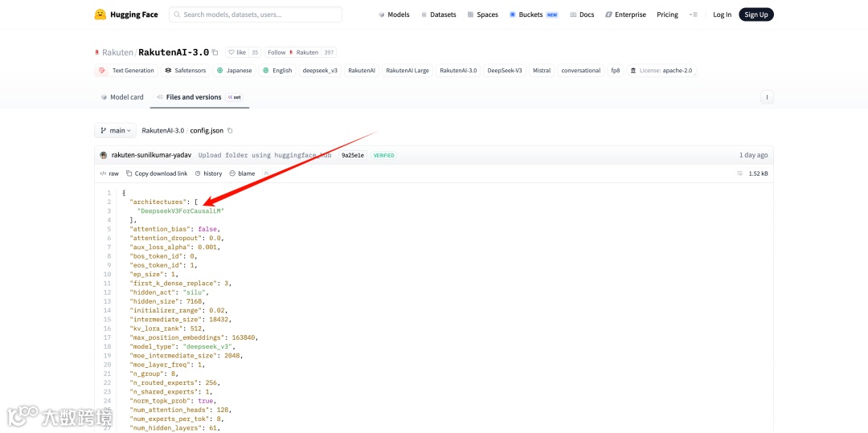868x433 pixels.
Task: Click the 1 day ago timestamp
Action: pos(753,155)
